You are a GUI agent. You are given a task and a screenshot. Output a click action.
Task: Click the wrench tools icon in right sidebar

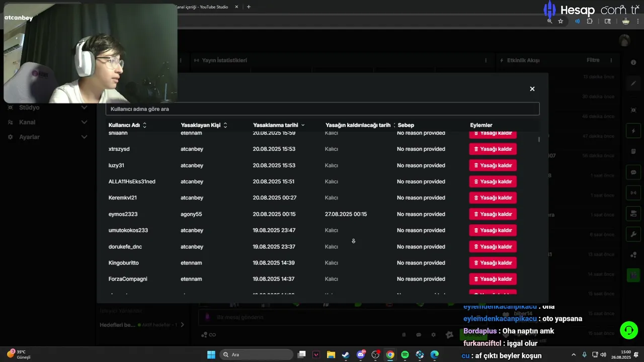[633, 234]
